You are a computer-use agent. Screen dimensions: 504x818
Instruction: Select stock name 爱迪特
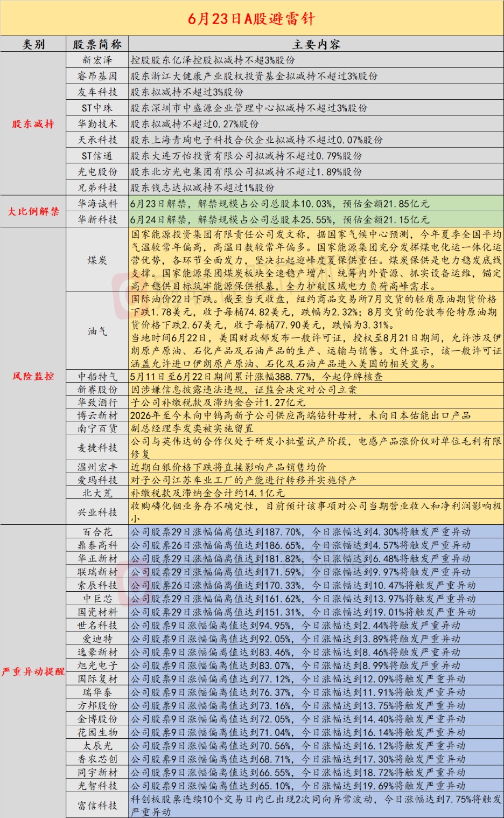point(97,639)
